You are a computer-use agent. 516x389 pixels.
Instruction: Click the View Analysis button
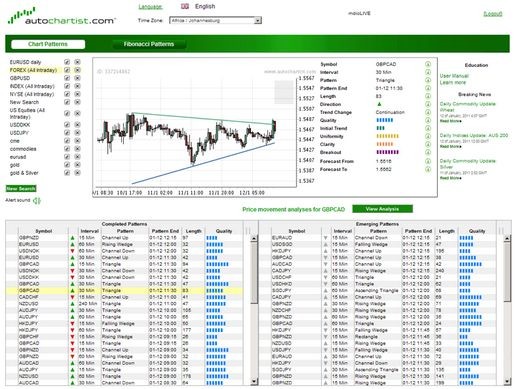point(382,209)
